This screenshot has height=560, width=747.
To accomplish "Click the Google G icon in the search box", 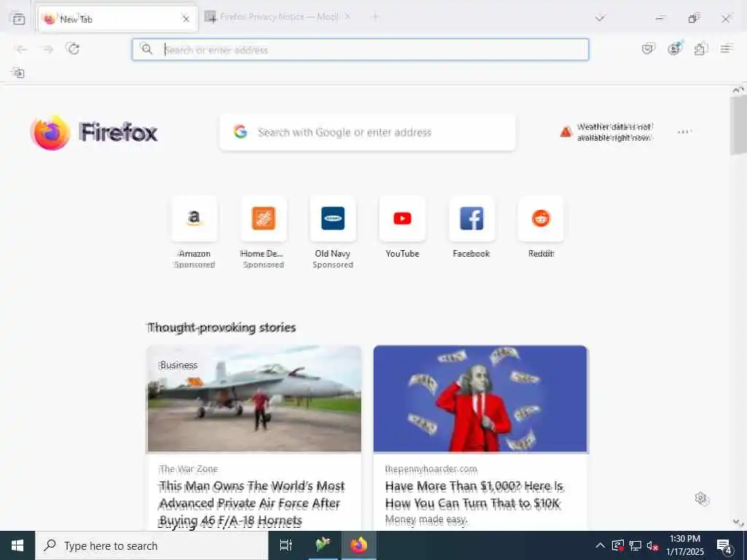I will (x=241, y=132).
